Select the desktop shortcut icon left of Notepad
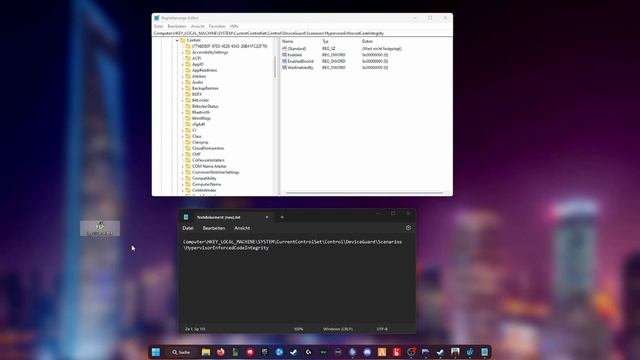The height and width of the screenshot is (360, 640). coord(100,228)
